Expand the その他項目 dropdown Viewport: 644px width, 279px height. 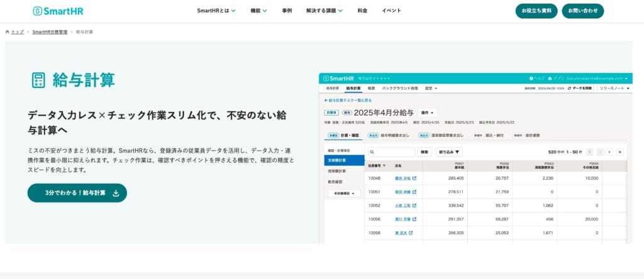344,193
